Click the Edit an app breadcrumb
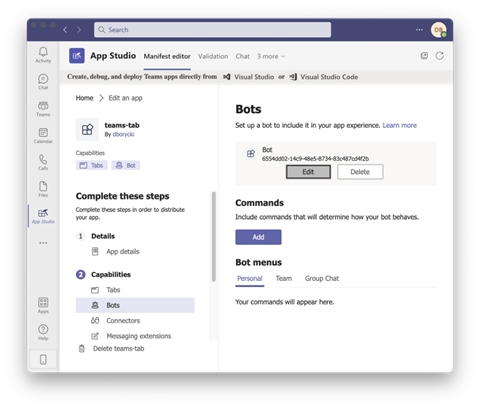480x408 pixels. [x=125, y=98]
